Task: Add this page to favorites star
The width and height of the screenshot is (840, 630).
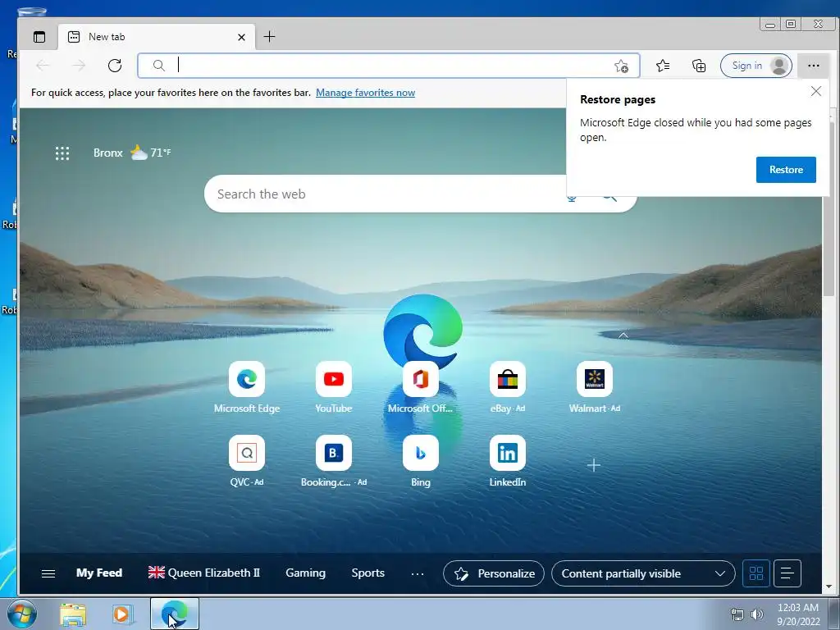Action: tap(621, 66)
